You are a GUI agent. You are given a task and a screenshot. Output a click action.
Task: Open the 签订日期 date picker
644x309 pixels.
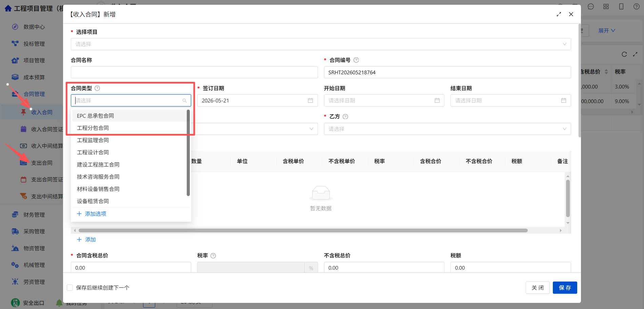[x=257, y=100]
